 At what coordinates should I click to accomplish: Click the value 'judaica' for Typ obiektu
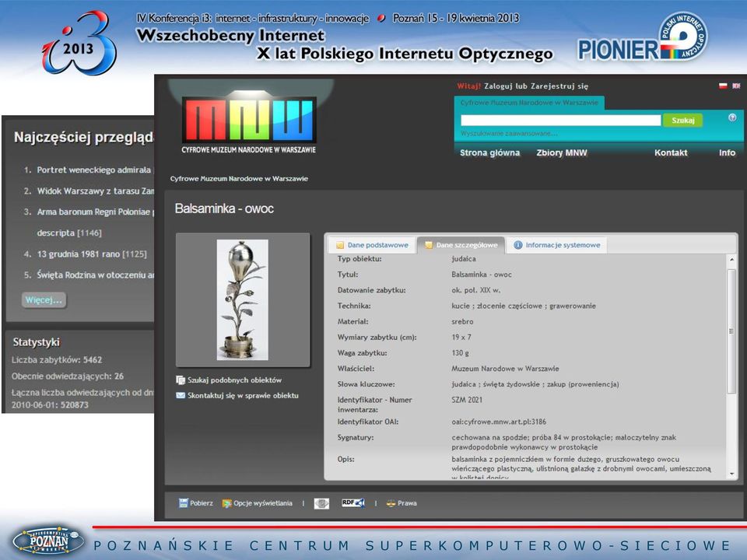[464, 258]
